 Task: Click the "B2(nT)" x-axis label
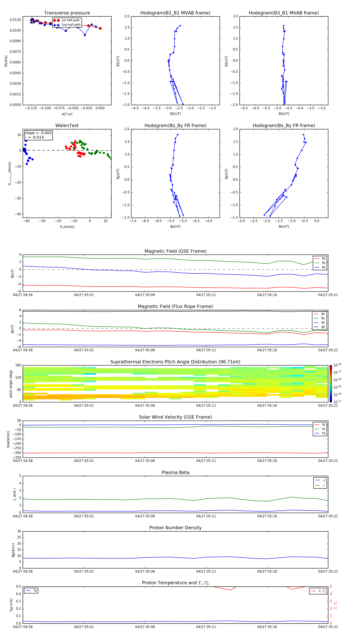(175, 114)
